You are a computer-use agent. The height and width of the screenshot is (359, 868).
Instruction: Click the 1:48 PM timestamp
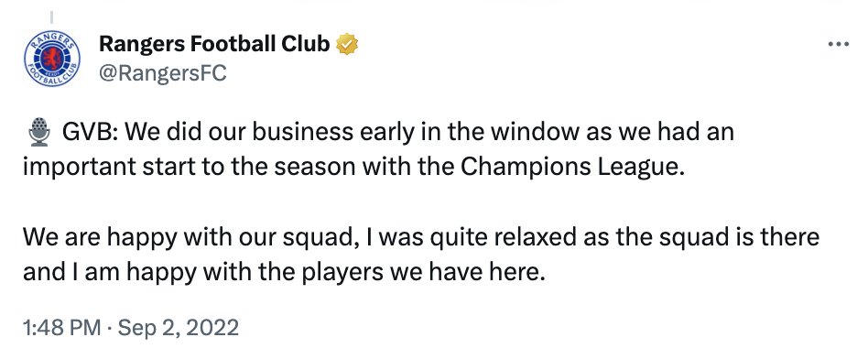61,328
